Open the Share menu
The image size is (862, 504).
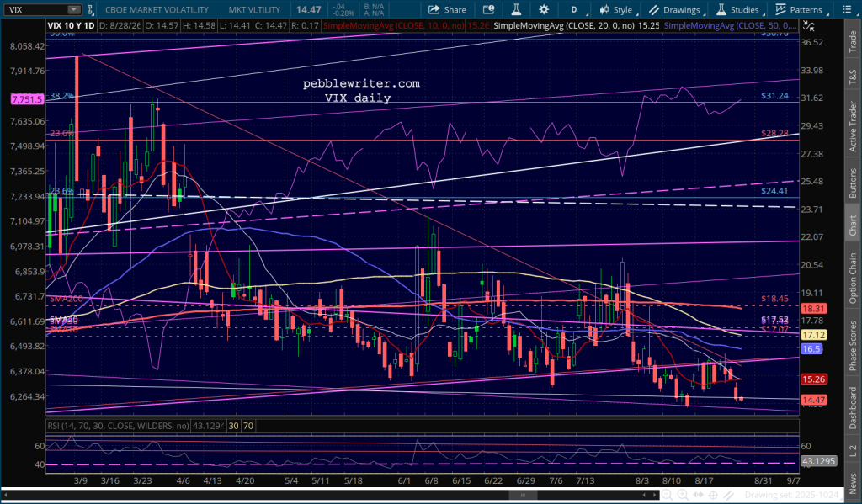coord(447,9)
